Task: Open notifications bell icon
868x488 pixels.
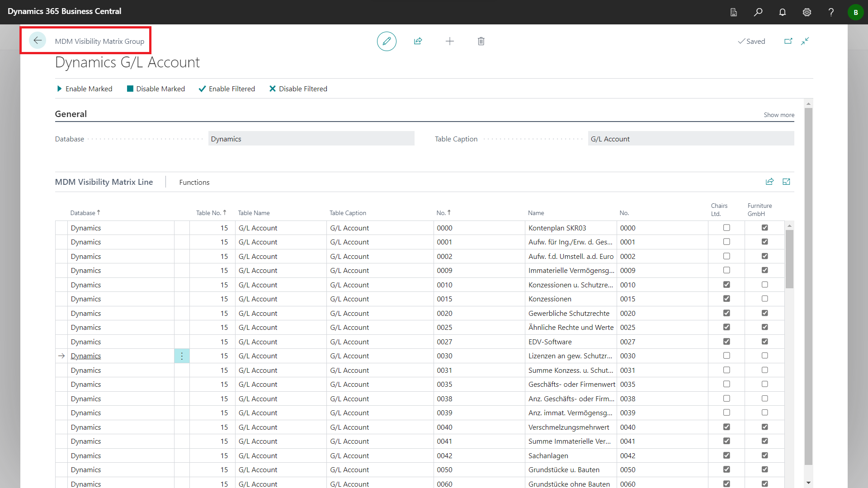Action: pos(783,12)
